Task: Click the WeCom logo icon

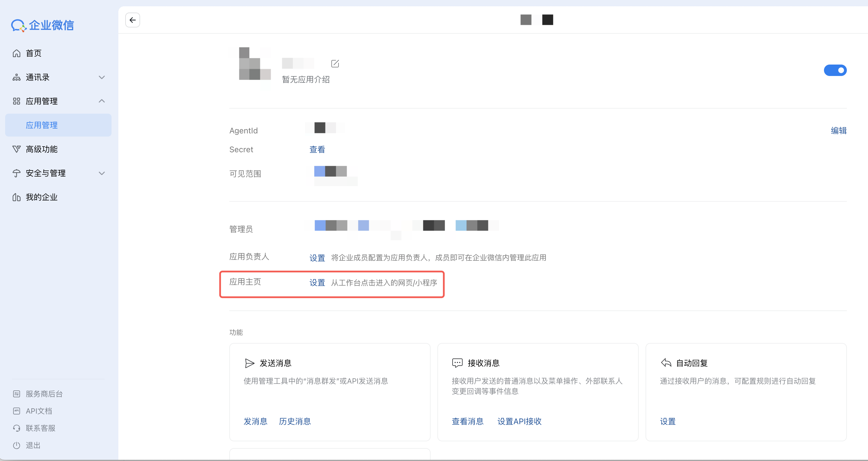Action: [x=18, y=25]
